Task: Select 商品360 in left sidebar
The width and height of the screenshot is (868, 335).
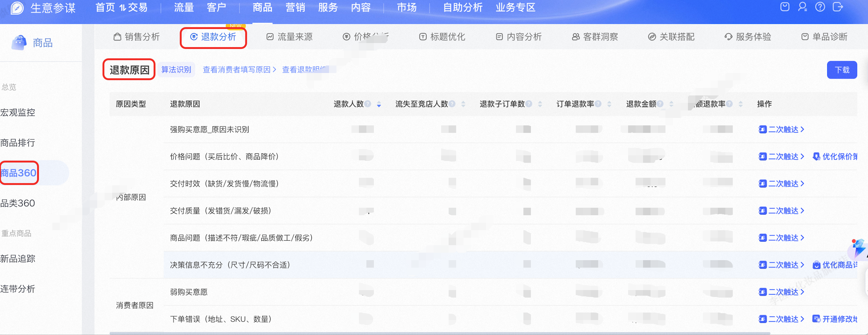Action: pyautogui.click(x=18, y=173)
